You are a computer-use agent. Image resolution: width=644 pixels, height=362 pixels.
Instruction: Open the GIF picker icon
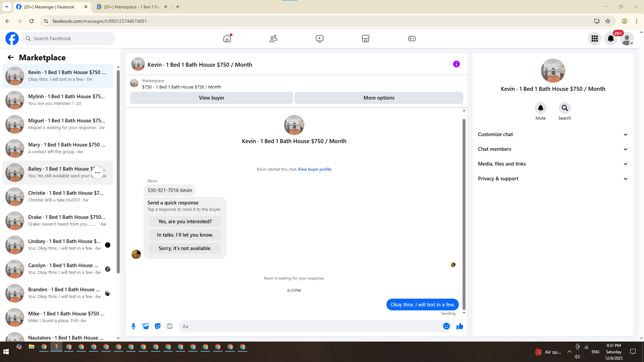pos(170,326)
